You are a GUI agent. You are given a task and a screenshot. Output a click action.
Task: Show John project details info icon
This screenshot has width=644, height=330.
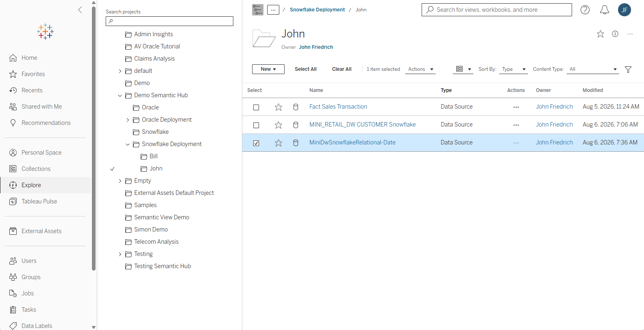(x=615, y=34)
